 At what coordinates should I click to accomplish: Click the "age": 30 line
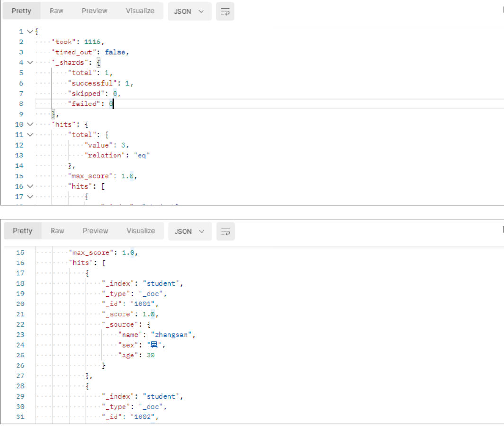(137, 355)
